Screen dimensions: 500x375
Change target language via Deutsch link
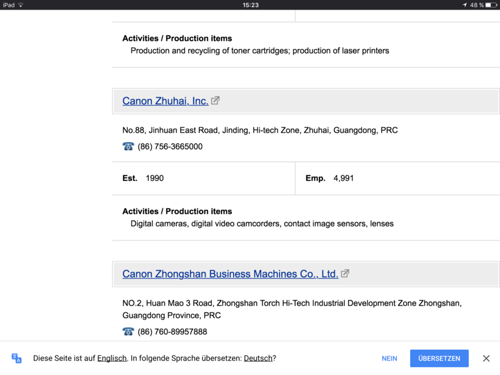[x=258, y=358]
